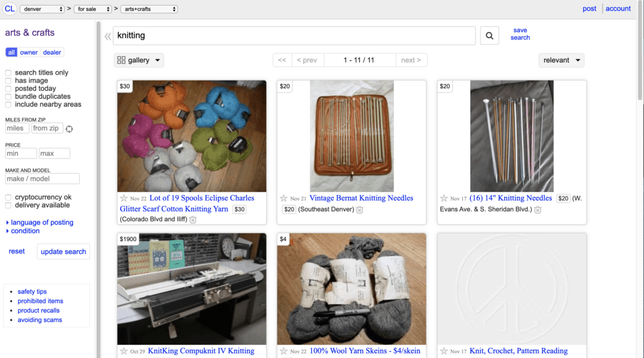Enable bundle duplicates option

click(8, 97)
